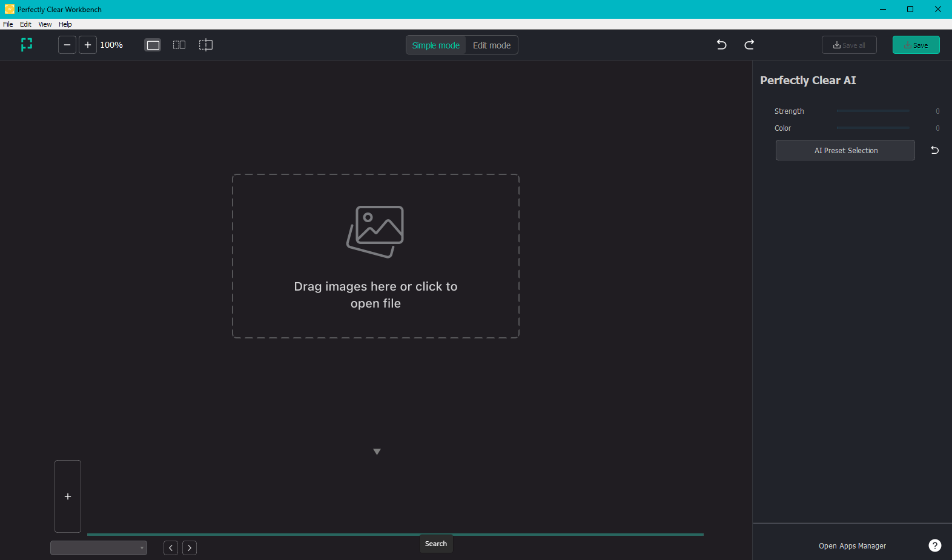The width and height of the screenshot is (952, 560).
Task: Click the Color label
Action: 782,128
